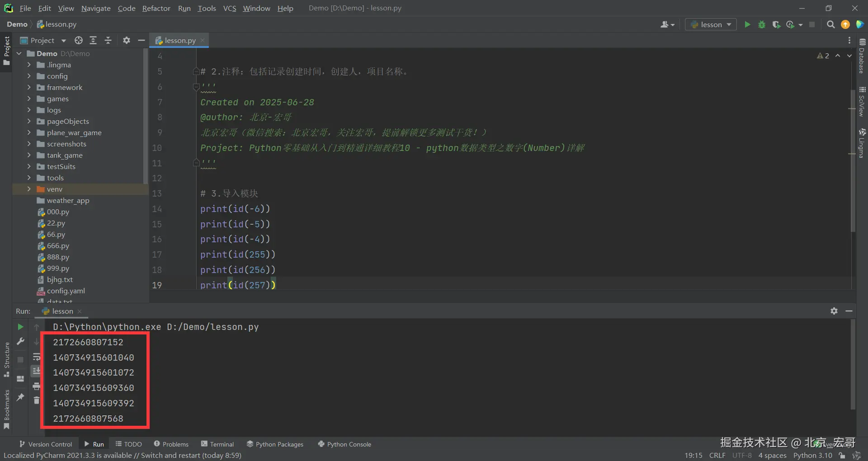The width and height of the screenshot is (868, 461).
Task: Collapse all in Project tool window
Action: point(108,40)
